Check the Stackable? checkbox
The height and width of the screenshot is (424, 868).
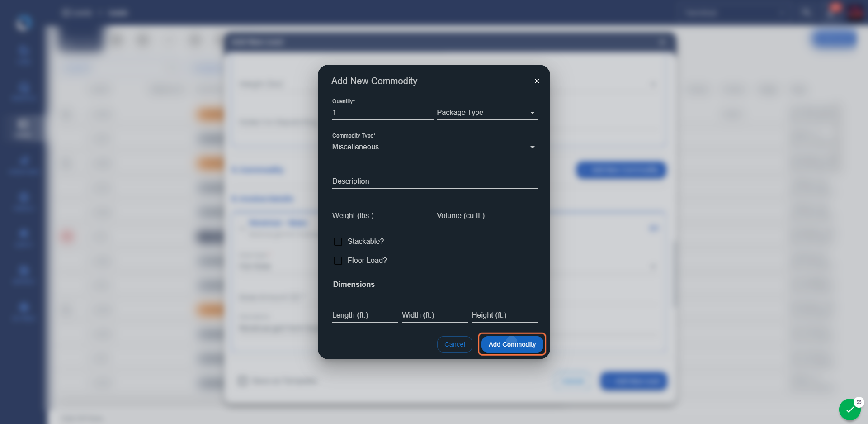338,242
